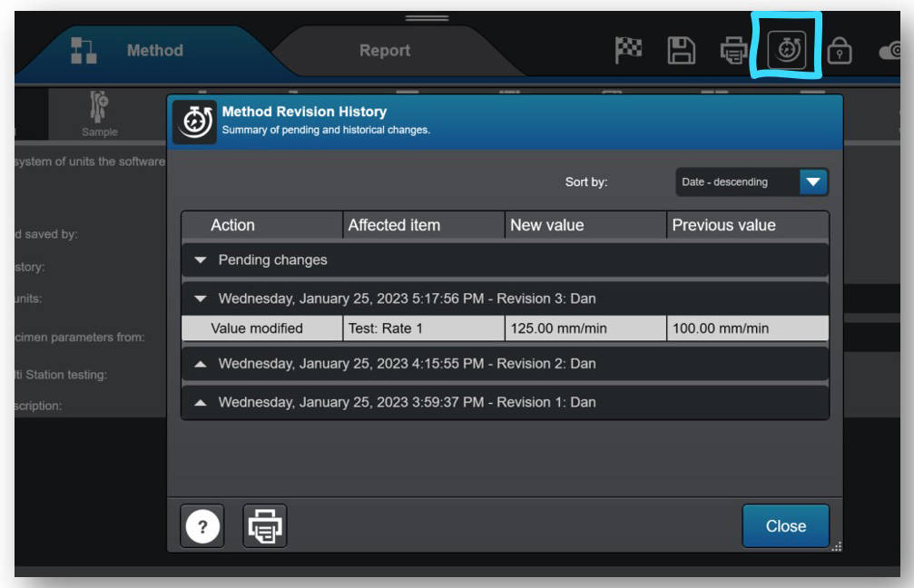
Task: Collapse the Pending changes section
Action: click(x=202, y=259)
